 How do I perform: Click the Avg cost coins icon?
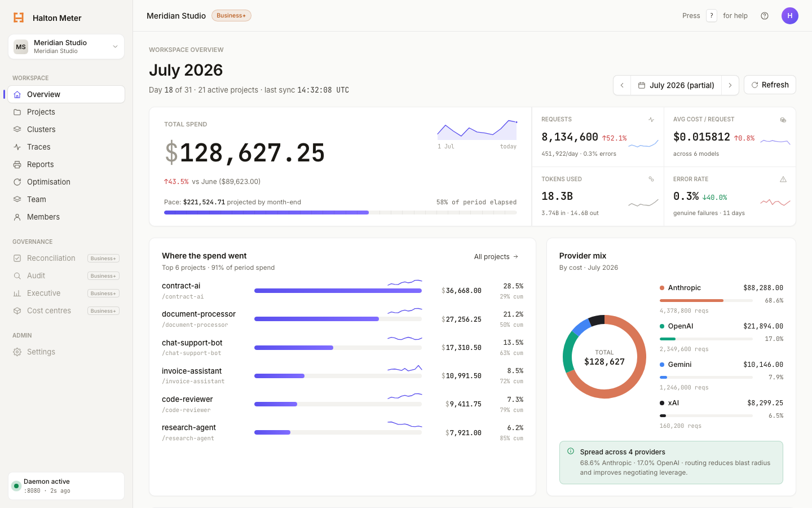[x=783, y=120]
